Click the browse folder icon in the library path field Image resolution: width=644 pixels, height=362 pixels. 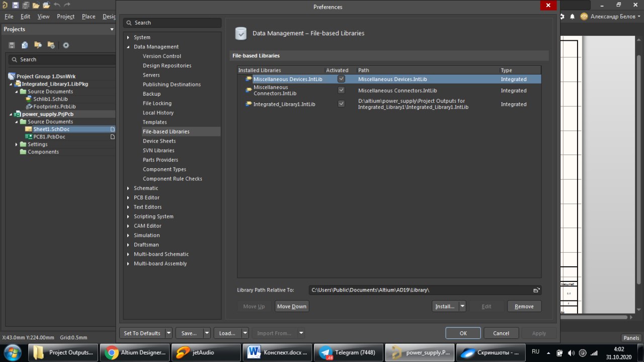[x=536, y=290]
